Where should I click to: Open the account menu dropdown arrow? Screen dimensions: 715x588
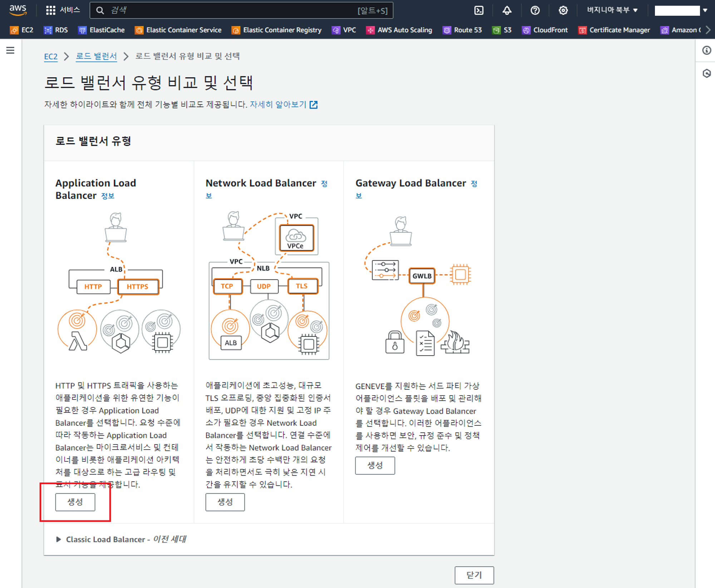point(705,10)
